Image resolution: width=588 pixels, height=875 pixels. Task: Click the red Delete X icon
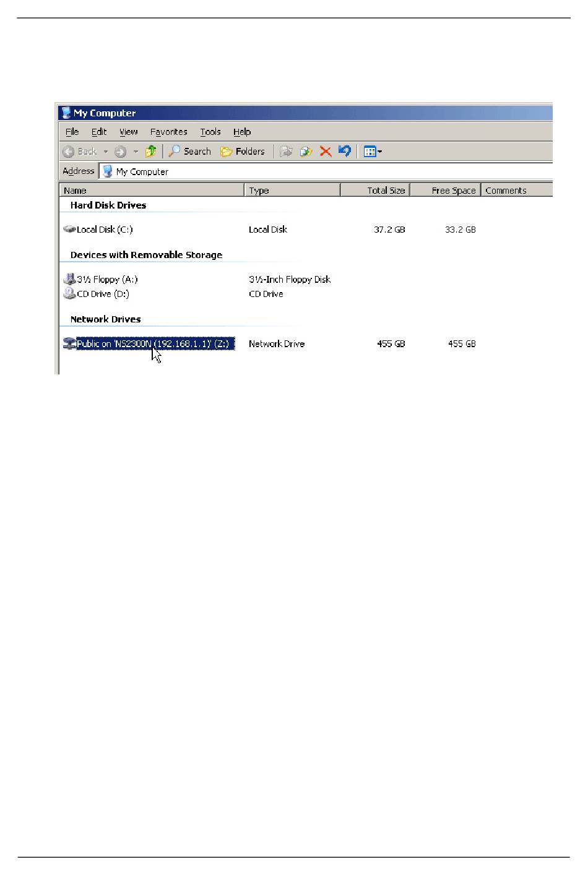[326, 151]
